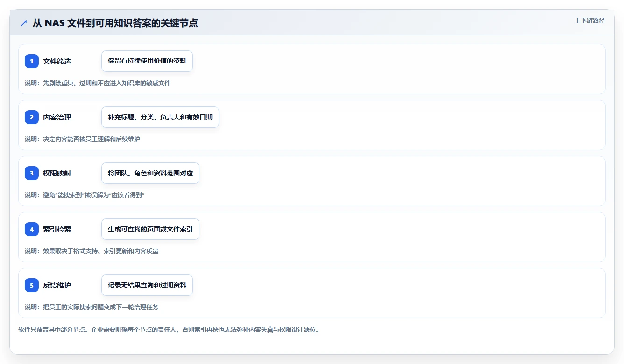
Task: Select the 文件筛选 step label
Action: coord(57,61)
